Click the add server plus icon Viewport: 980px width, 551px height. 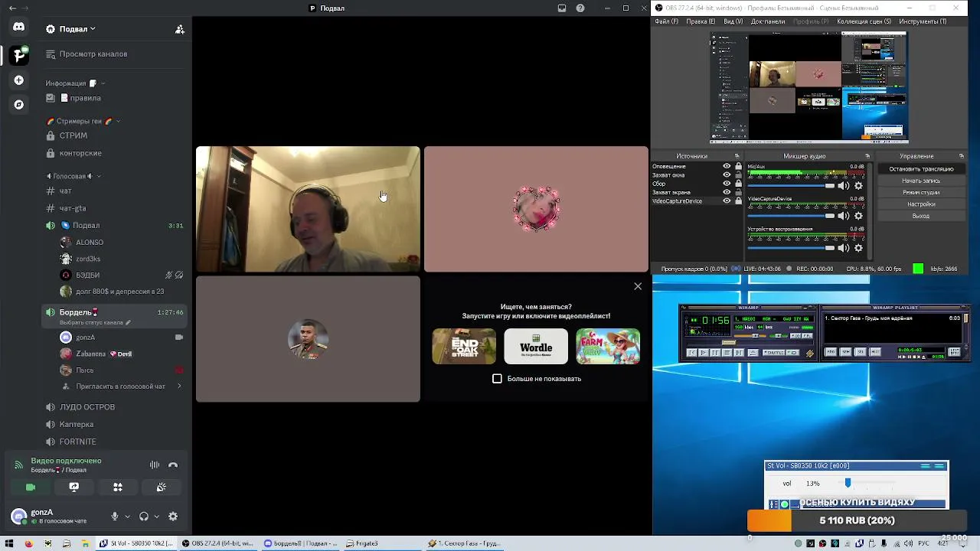pos(19,80)
